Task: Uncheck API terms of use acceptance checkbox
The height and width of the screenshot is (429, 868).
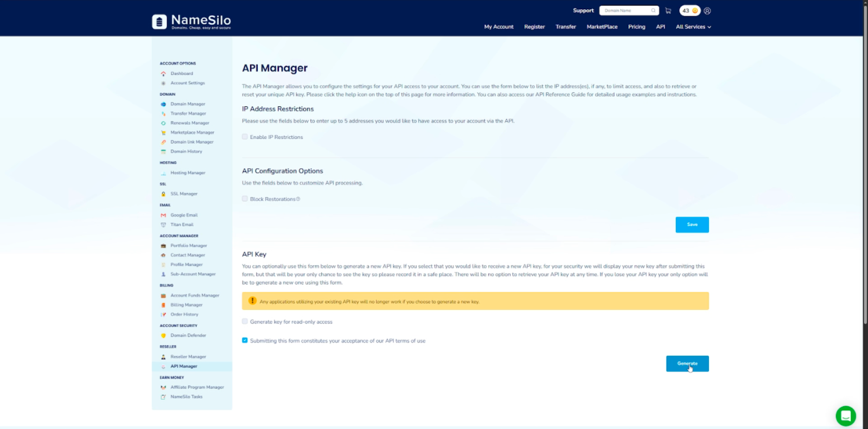Action: 245,340
